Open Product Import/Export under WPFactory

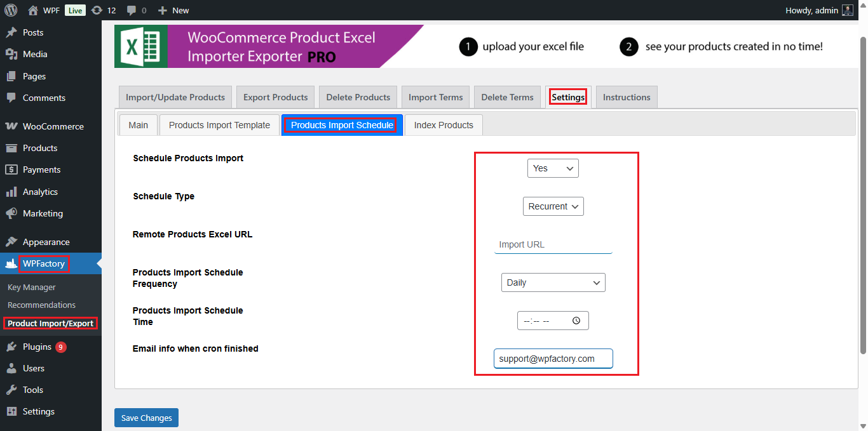click(x=50, y=323)
